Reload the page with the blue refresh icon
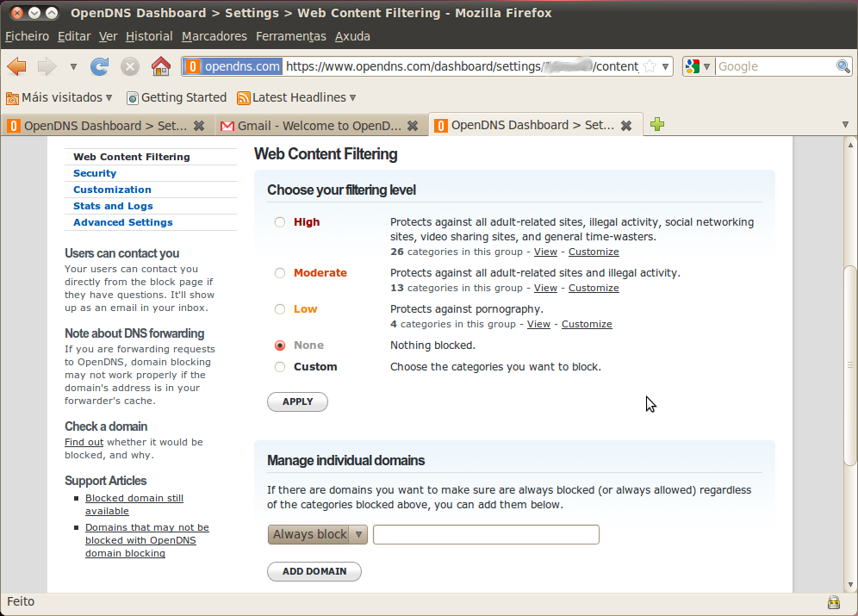 point(100,66)
